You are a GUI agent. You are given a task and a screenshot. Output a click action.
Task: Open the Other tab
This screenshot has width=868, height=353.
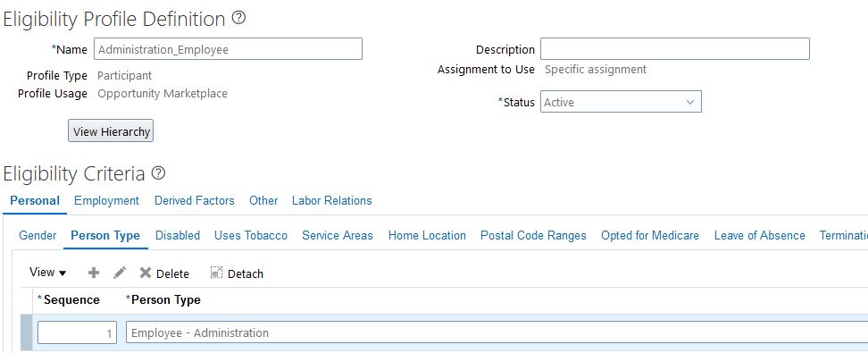click(x=263, y=200)
